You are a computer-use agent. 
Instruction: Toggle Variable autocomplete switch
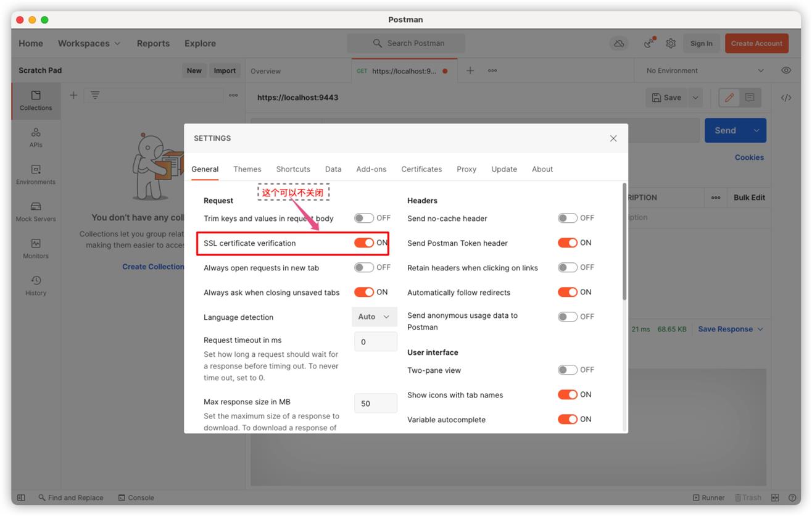pyautogui.click(x=568, y=419)
